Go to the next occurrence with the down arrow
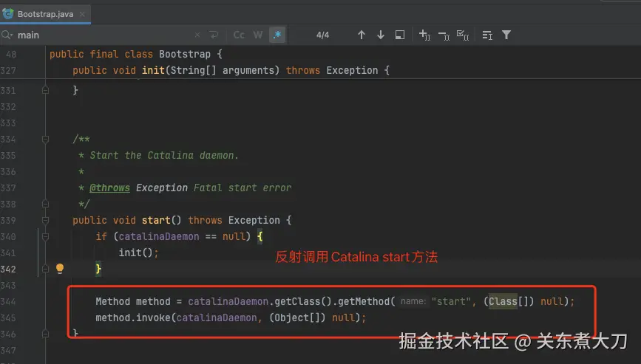This screenshot has width=641, height=364. [x=381, y=35]
